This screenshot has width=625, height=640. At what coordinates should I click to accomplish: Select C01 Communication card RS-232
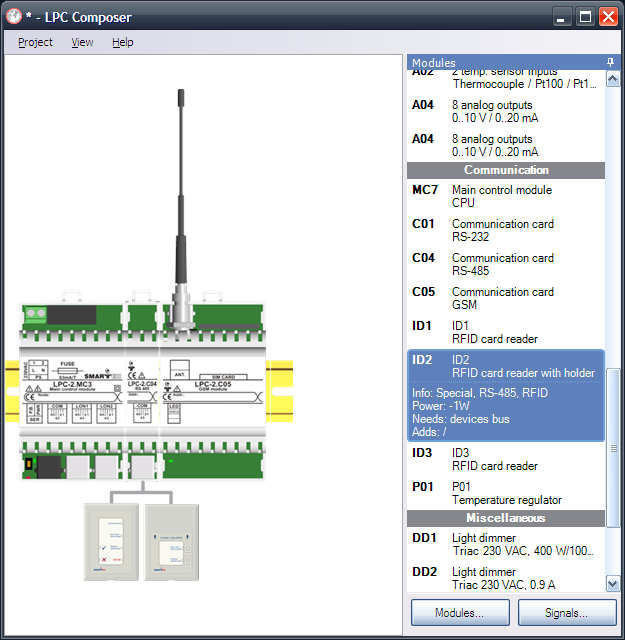point(506,230)
